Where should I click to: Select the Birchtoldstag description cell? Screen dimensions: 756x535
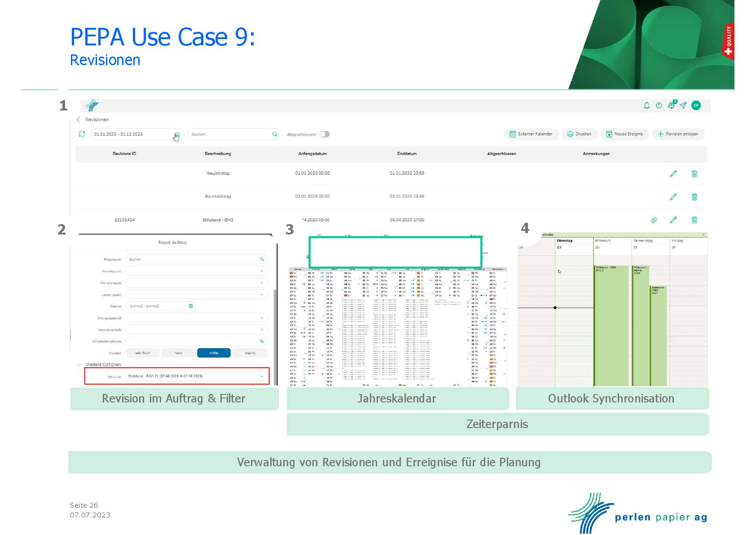coord(218,196)
